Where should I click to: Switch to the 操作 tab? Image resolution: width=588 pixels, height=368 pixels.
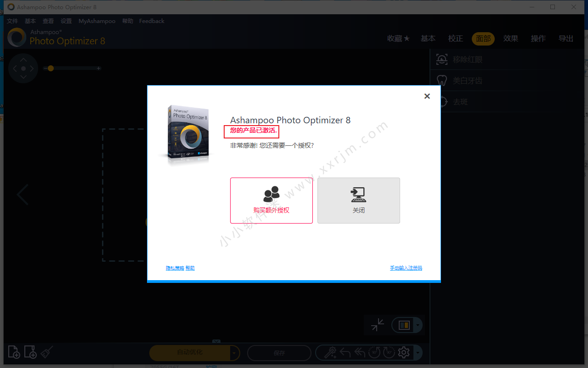[x=538, y=39]
